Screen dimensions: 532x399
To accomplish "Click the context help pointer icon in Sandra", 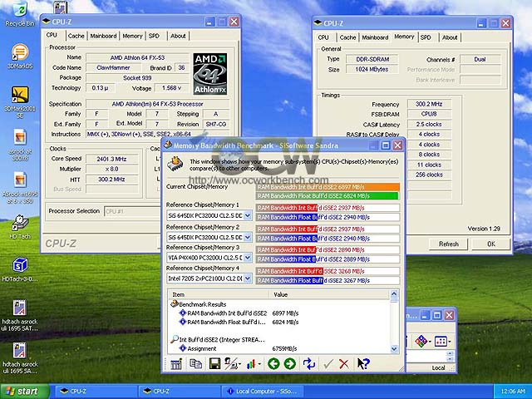I will point(363,364).
